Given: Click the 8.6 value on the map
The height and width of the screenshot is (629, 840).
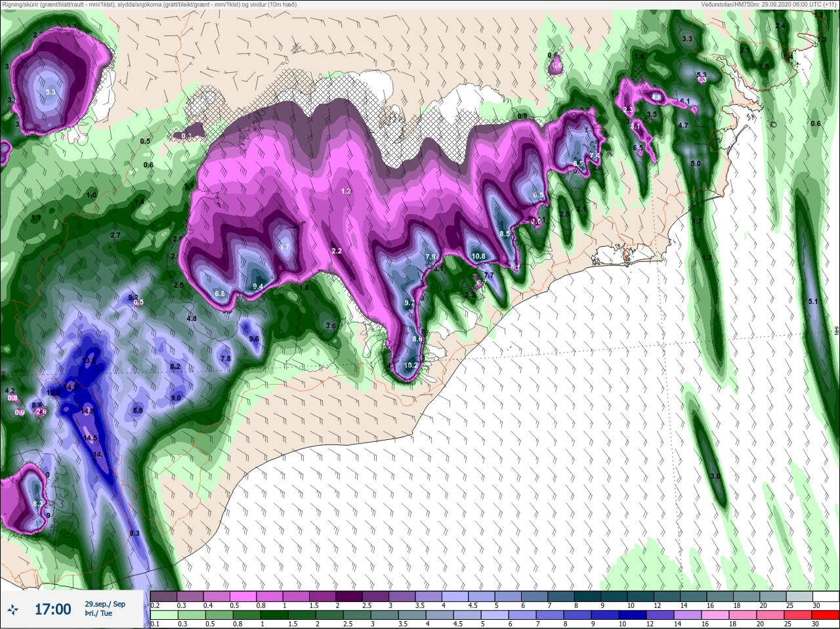Looking at the screenshot, I should tap(417, 339).
